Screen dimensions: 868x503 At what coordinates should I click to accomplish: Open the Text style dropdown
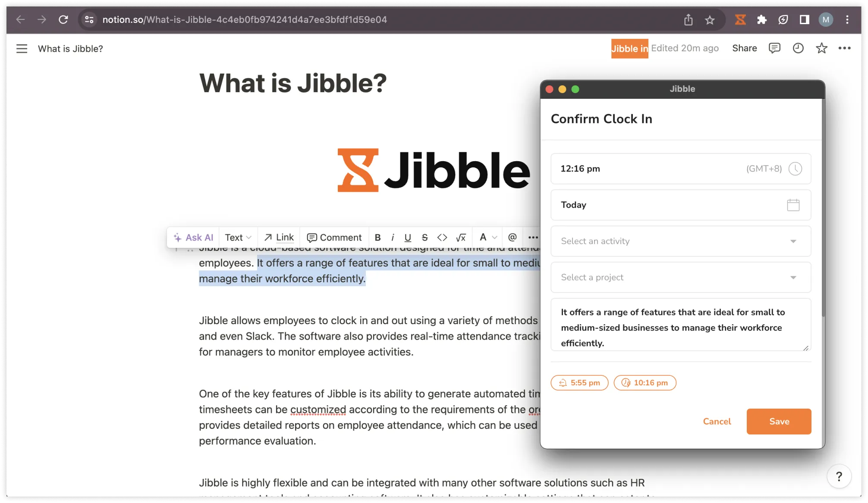(x=238, y=237)
